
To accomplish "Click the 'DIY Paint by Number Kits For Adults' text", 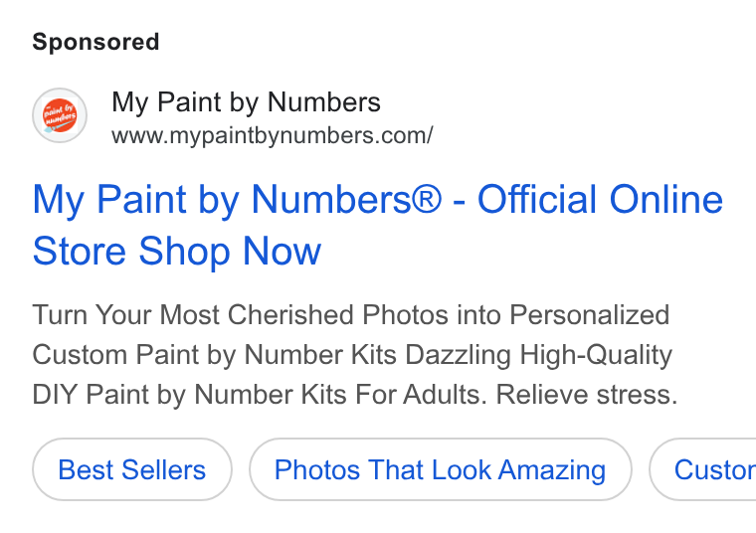I will [260, 395].
